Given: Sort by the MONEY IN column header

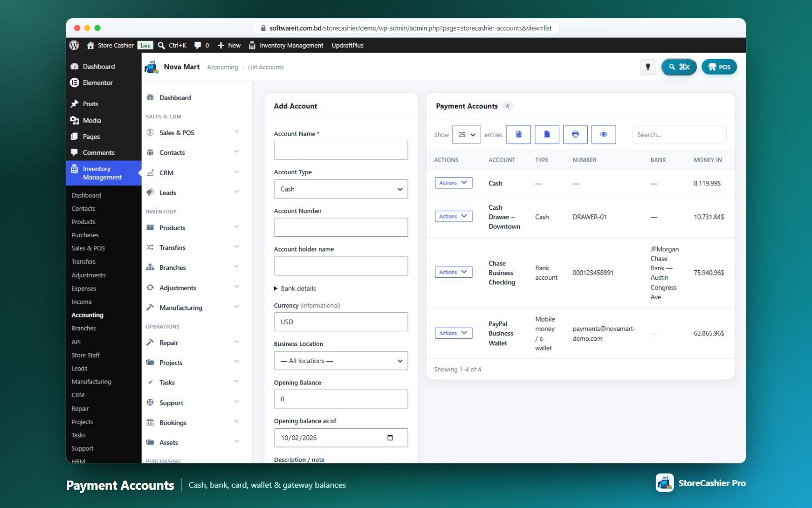Looking at the screenshot, I should coord(707,160).
